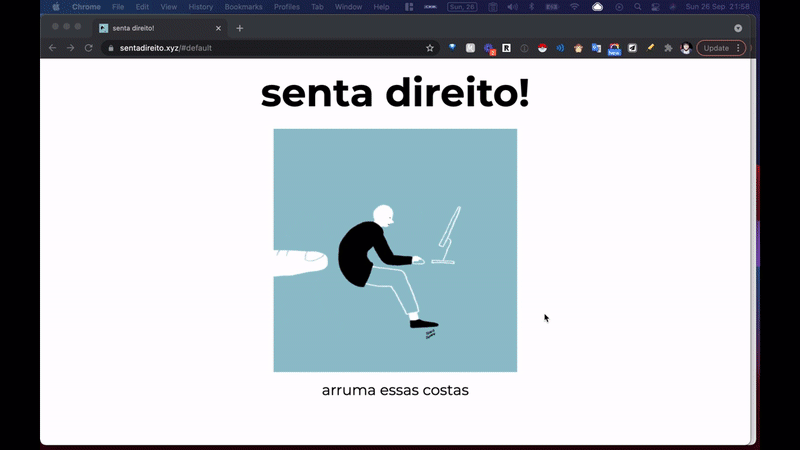Open the yellow highlighter pen extension
Image resolution: width=800 pixels, height=450 pixels.
click(x=650, y=48)
